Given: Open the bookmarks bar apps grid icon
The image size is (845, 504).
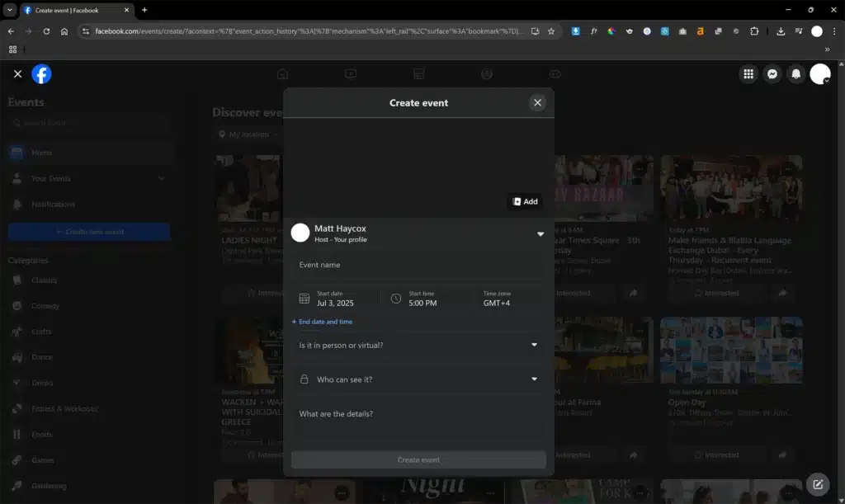Looking at the screenshot, I should 13,49.
